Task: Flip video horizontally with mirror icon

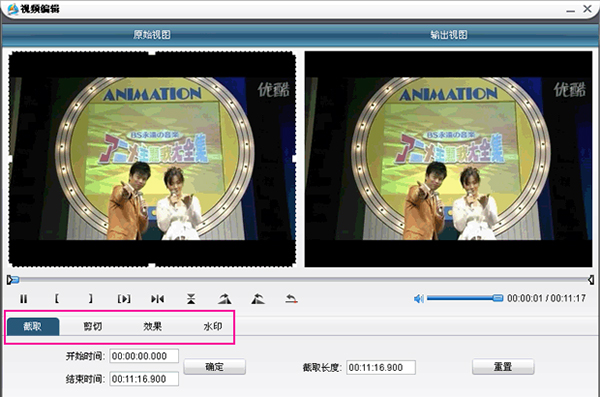Action: pos(158,299)
